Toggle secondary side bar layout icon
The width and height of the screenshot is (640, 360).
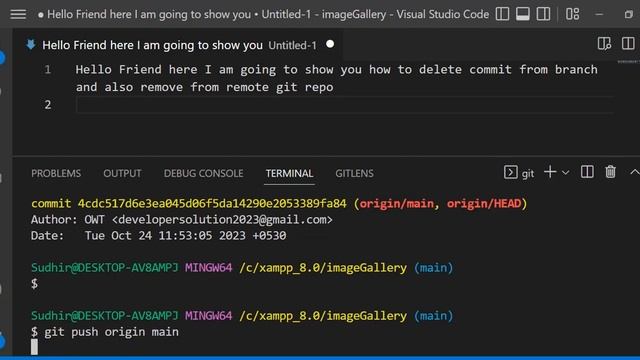[543, 14]
